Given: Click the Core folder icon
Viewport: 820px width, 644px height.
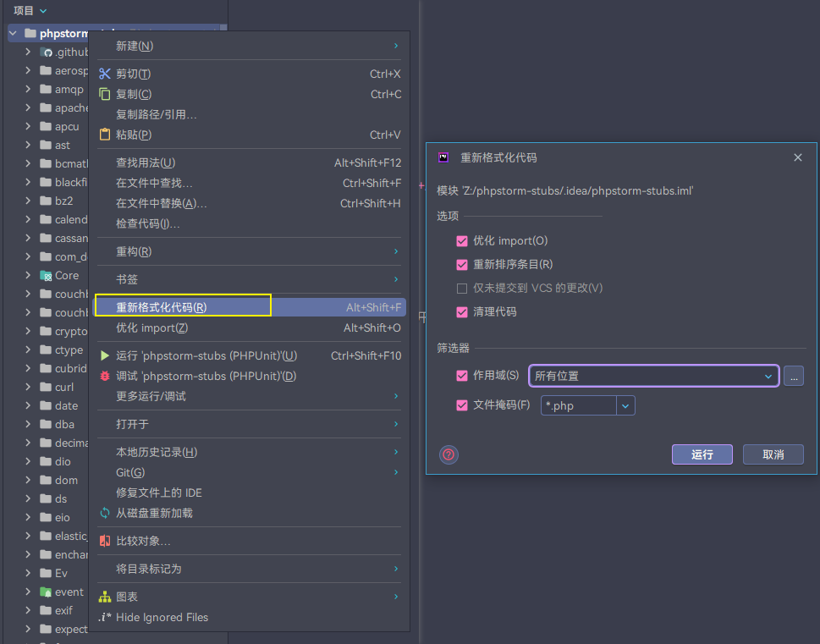Looking at the screenshot, I should [x=46, y=275].
